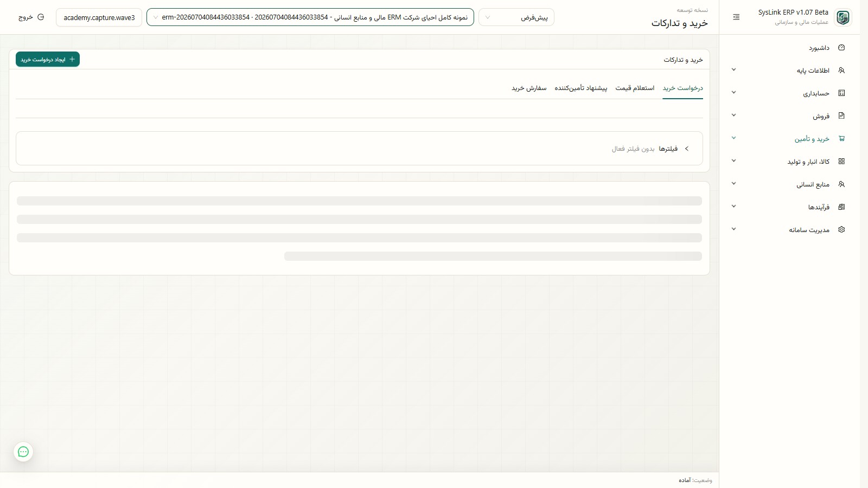Open the منابع انسانی sidebar item
868x488 pixels.
(x=789, y=184)
